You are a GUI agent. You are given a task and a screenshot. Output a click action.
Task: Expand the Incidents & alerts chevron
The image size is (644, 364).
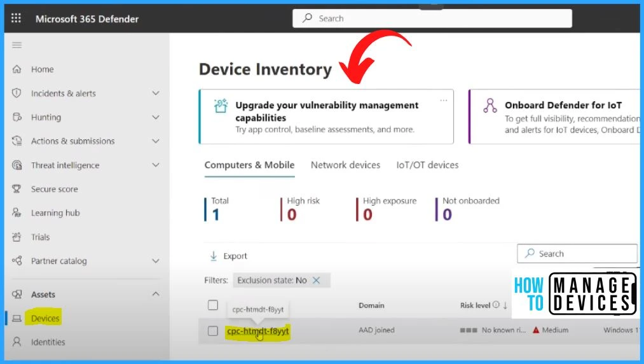tap(156, 94)
